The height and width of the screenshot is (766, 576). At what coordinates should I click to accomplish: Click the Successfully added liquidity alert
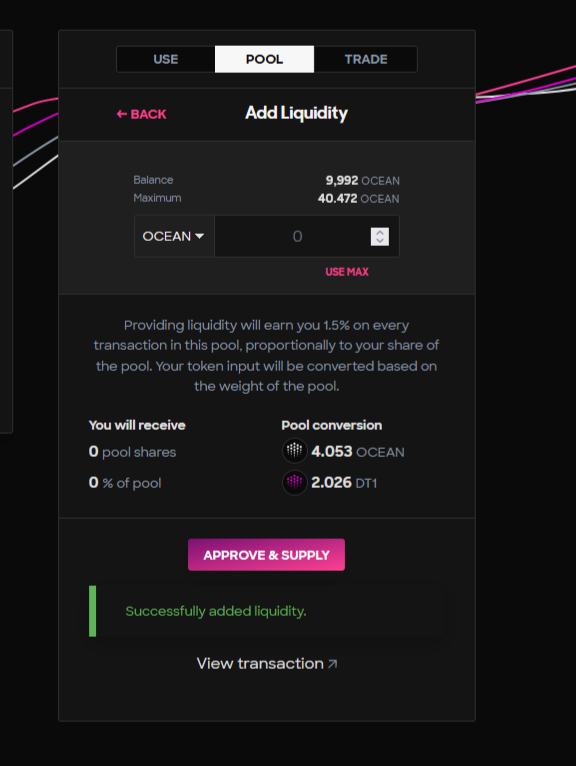click(x=267, y=611)
